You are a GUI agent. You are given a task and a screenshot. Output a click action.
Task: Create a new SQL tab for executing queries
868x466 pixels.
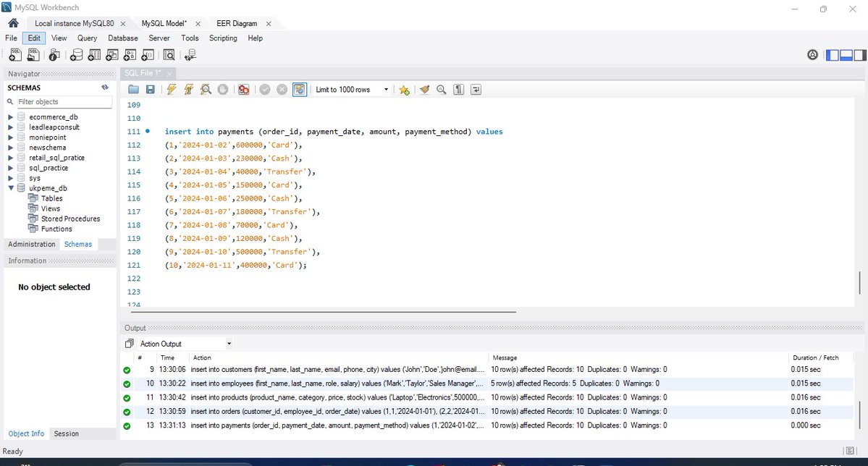point(14,54)
